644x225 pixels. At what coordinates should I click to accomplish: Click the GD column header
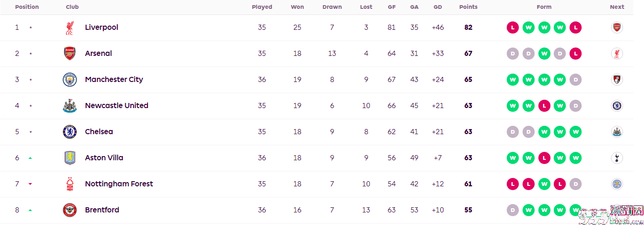click(438, 7)
